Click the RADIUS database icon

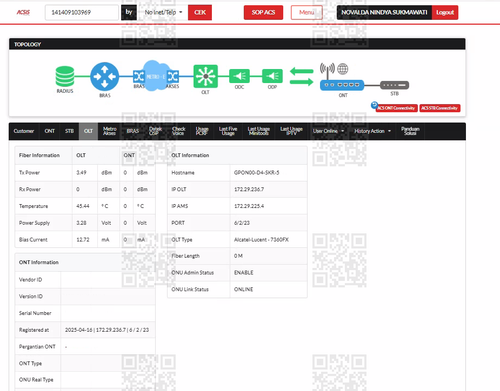pyautogui.click(x=65, y=77)
